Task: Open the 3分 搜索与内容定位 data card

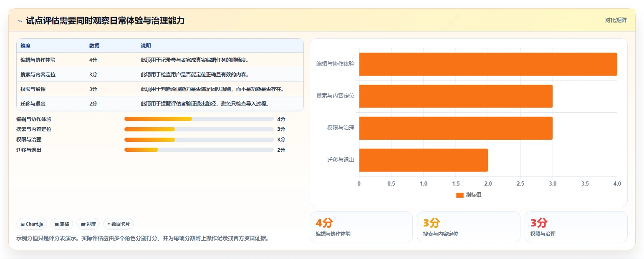Action: [x=469, y=227]
